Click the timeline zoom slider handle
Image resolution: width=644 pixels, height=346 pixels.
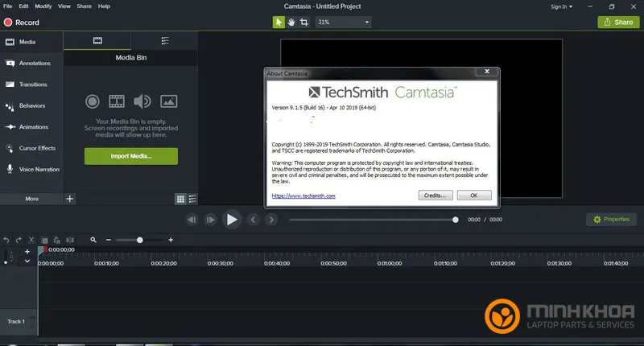[140, 240]
